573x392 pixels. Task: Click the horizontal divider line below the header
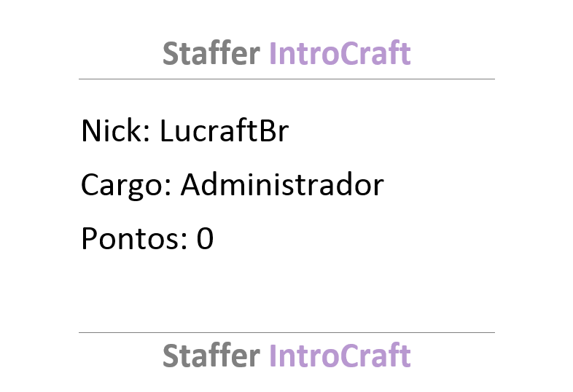click(x=286, y=79)
